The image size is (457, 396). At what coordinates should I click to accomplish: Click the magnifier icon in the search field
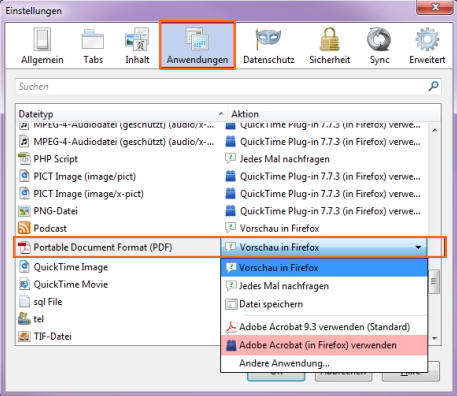[433, 86]
